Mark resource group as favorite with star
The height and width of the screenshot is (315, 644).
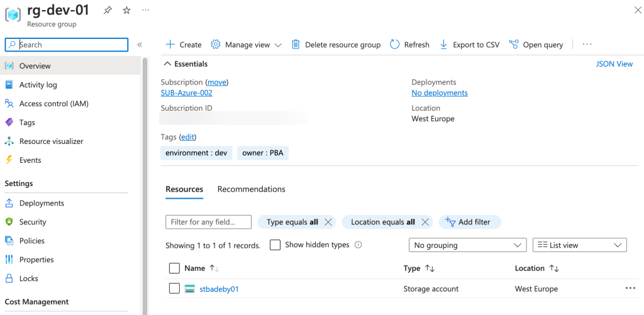[x=126, y=11]
